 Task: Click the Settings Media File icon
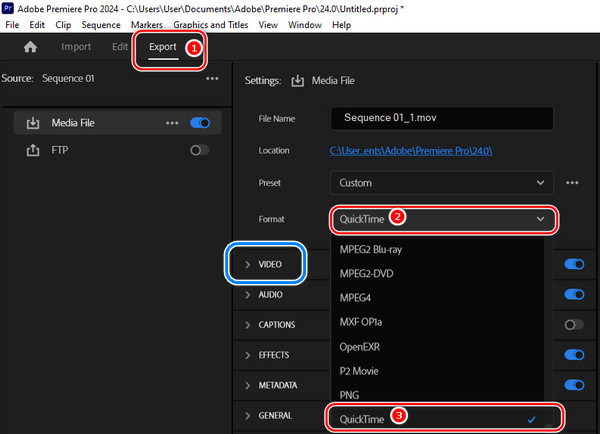tap(297, 81)
